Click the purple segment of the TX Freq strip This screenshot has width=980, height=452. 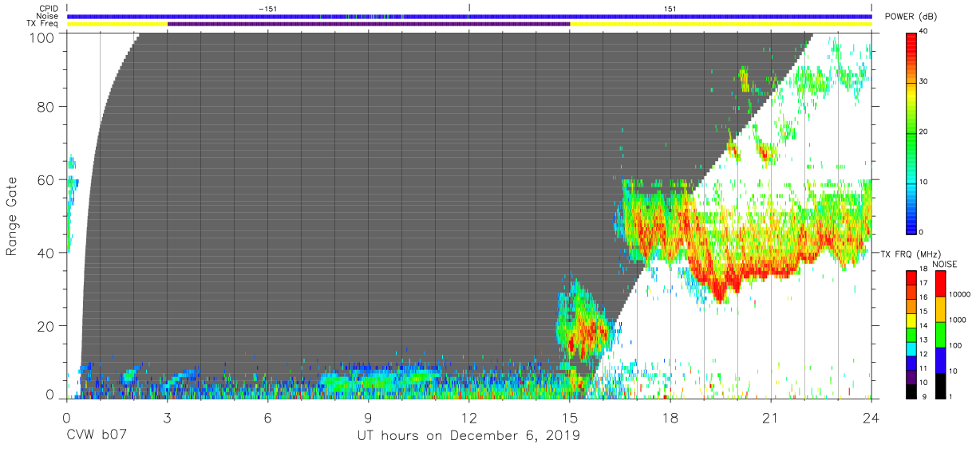369,24
